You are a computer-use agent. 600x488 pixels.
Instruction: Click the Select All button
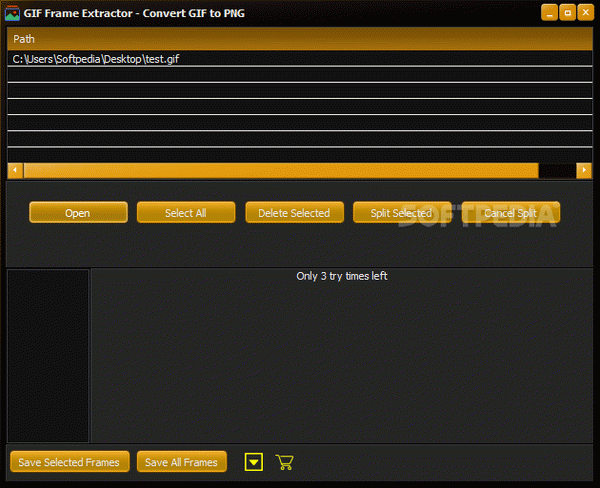click(186, 212)
